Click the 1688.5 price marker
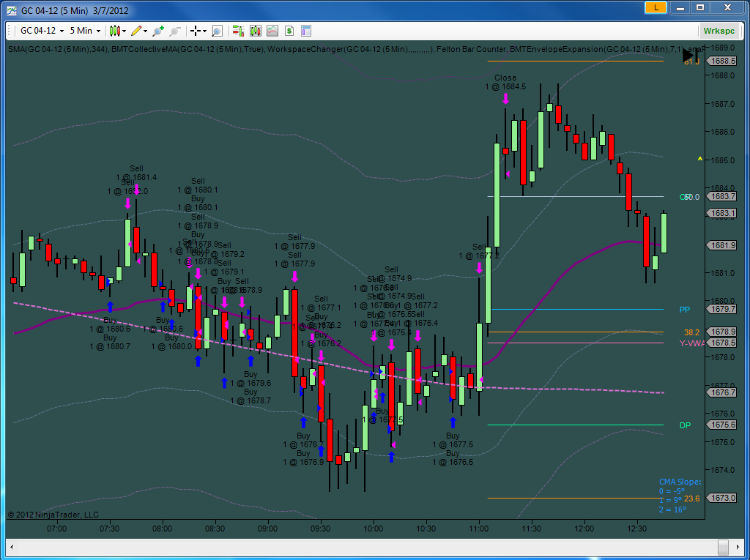Image resolution: width=750 pixels, height=560 pixels. (722, 61)
